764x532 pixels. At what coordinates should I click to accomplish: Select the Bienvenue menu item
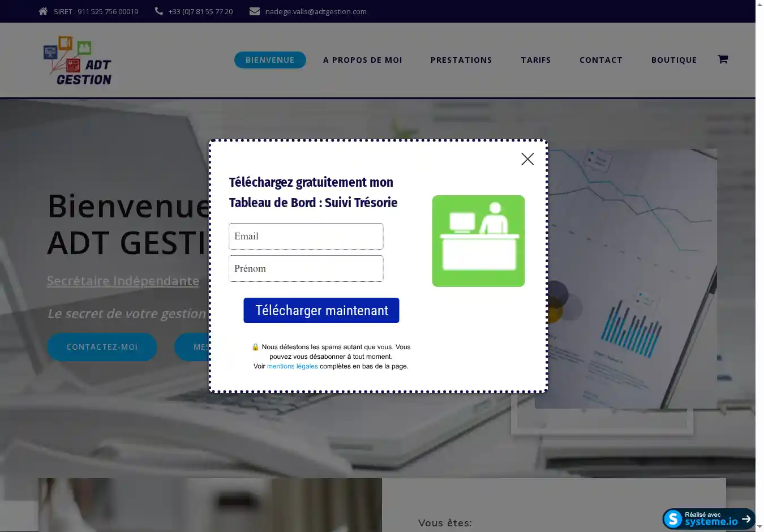[x=270, y=60]
